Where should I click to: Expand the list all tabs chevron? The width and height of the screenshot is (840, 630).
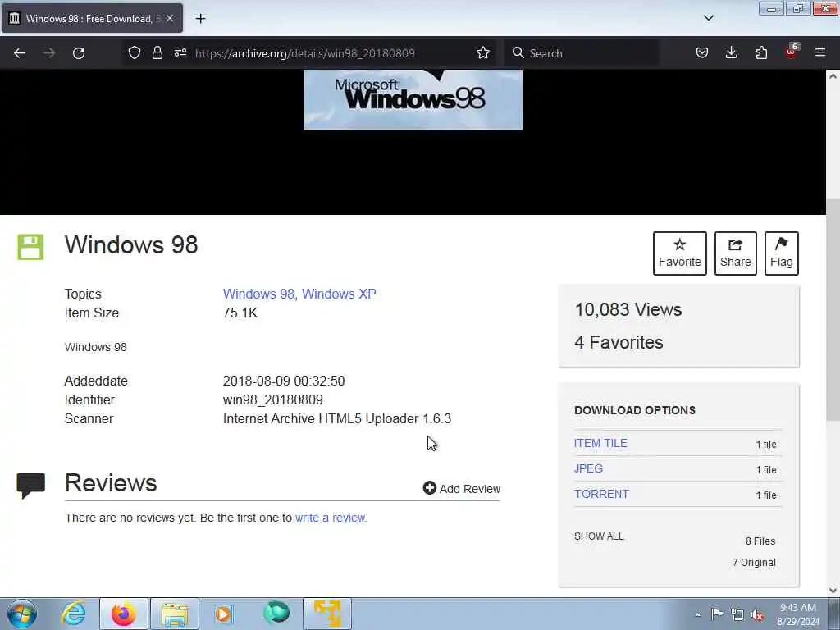[x=708, y=18]
